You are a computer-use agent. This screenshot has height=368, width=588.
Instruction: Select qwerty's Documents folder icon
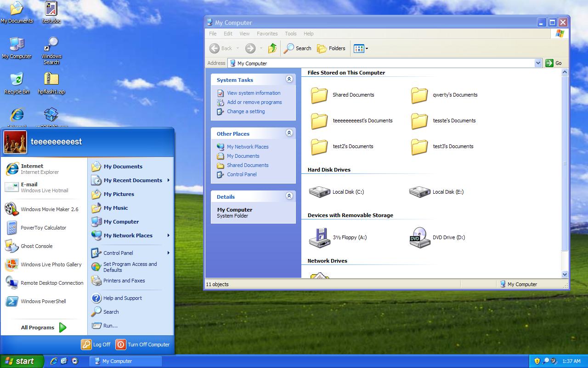tap(419, 95)
